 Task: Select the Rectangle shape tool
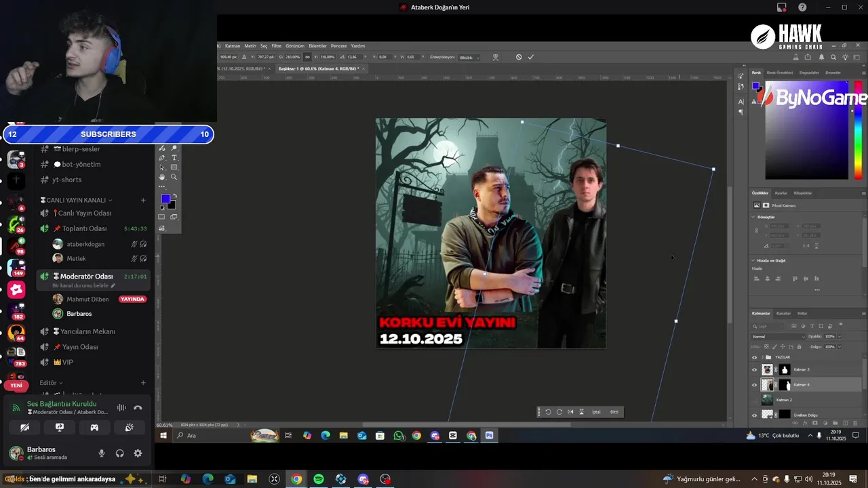click(174, 167)
